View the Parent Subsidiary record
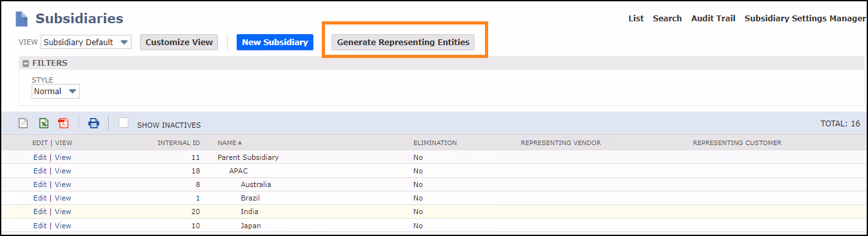The width and height of the screenshot is (868, 236). 63,157
